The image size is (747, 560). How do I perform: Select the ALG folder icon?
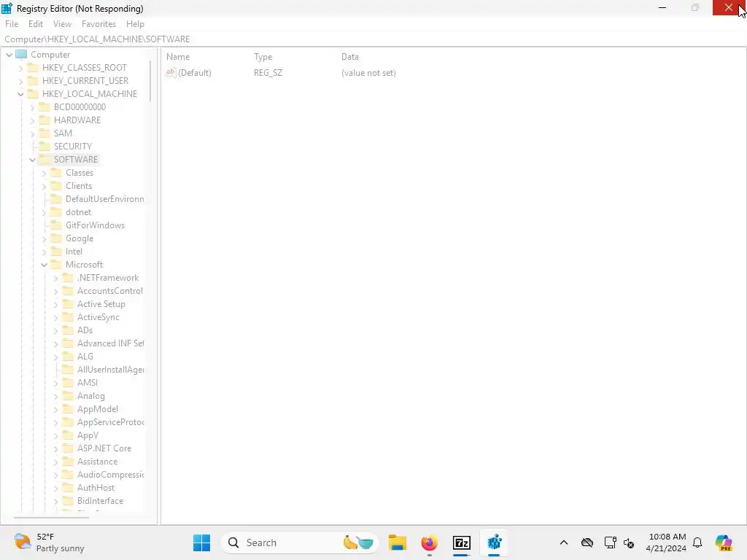click(68, 356)
